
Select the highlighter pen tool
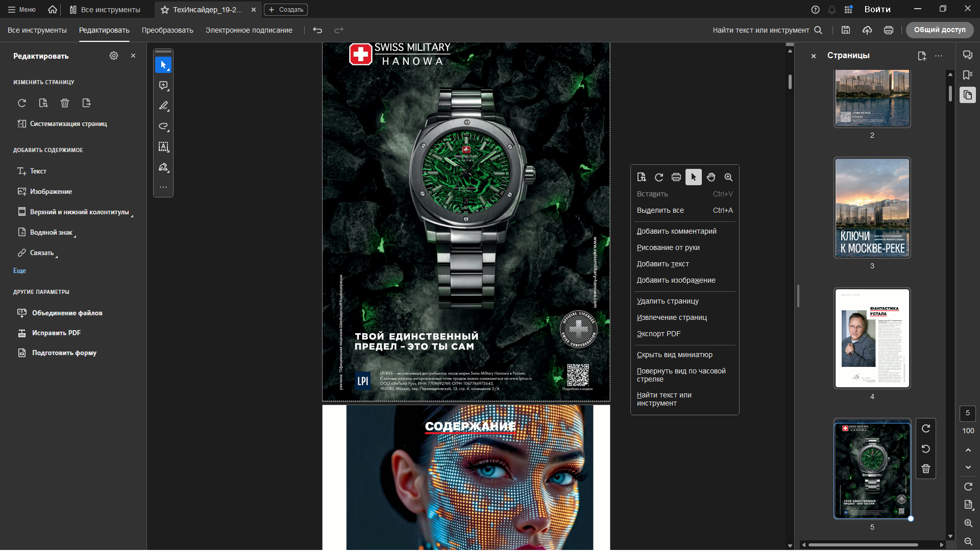[x=163, y=106]
